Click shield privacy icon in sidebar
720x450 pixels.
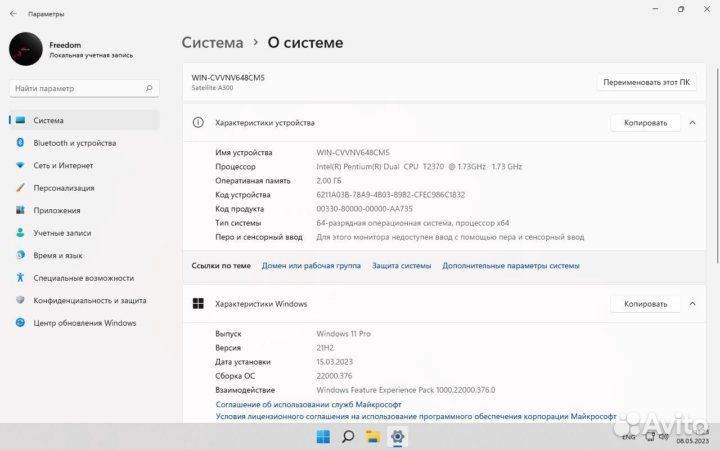point(20,300)
